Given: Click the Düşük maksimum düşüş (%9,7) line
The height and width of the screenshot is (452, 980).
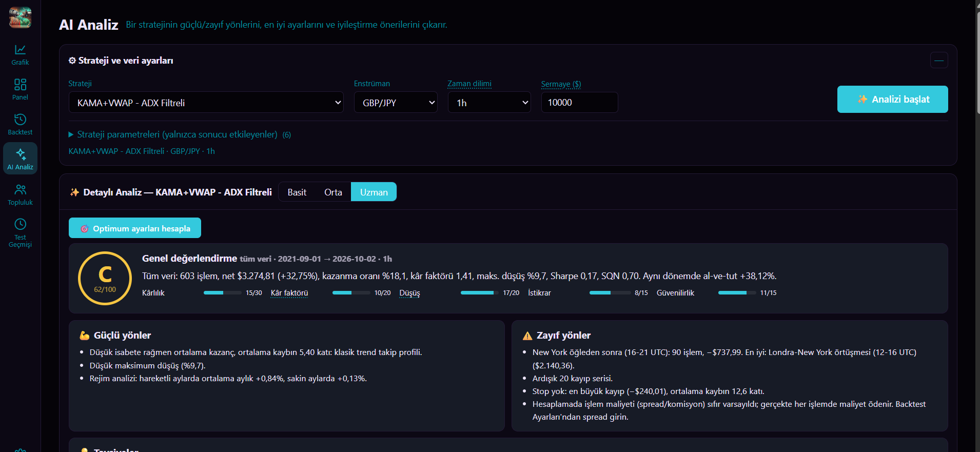Looking at the screenshot, I should click(x=147, y=366).
